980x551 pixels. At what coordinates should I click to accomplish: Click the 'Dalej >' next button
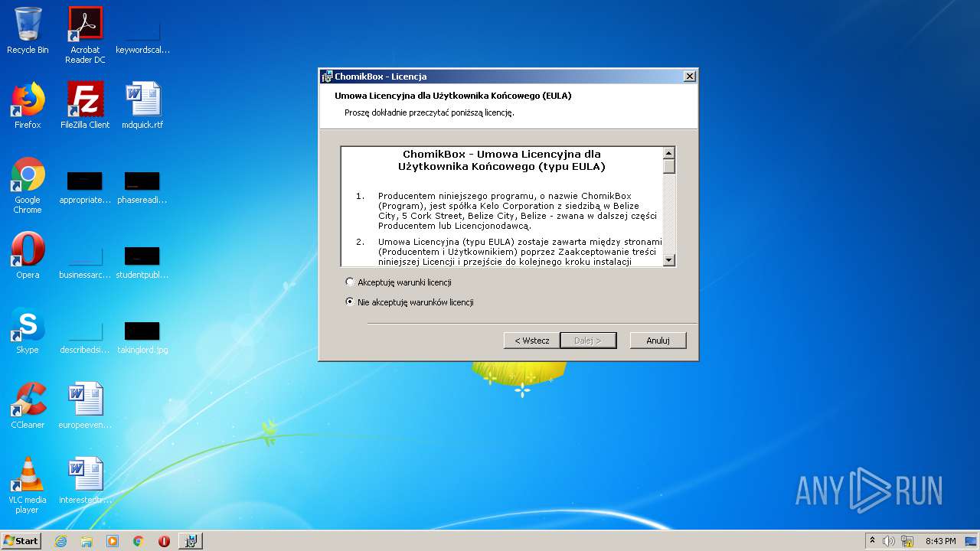click(x=588, y=341)
